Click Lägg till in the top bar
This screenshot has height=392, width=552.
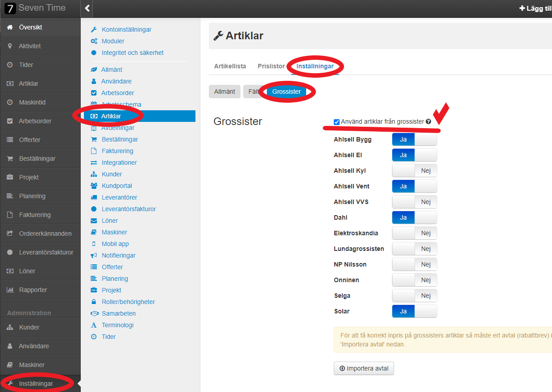[535, 8]
